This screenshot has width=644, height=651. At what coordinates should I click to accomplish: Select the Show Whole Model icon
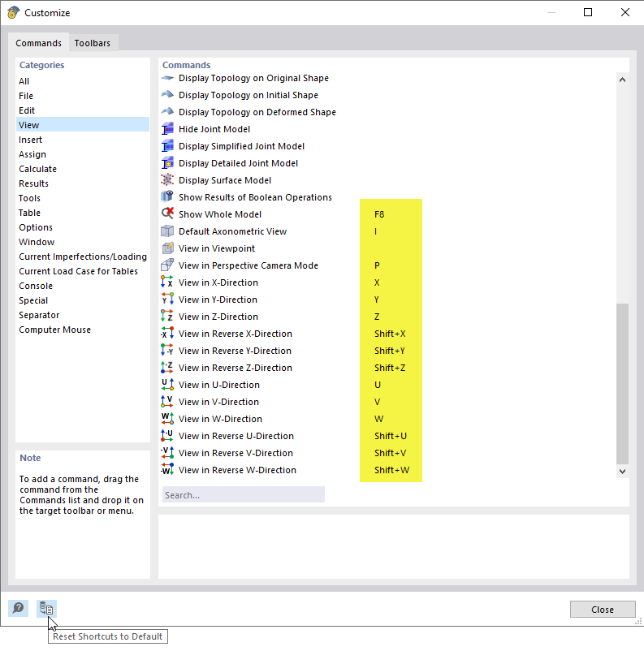pos(167,213)
